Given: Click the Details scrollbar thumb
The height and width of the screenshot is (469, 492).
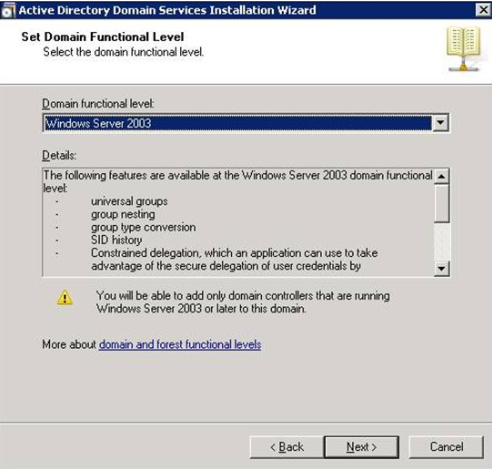Looking at the screenshot, I should 442,203.
